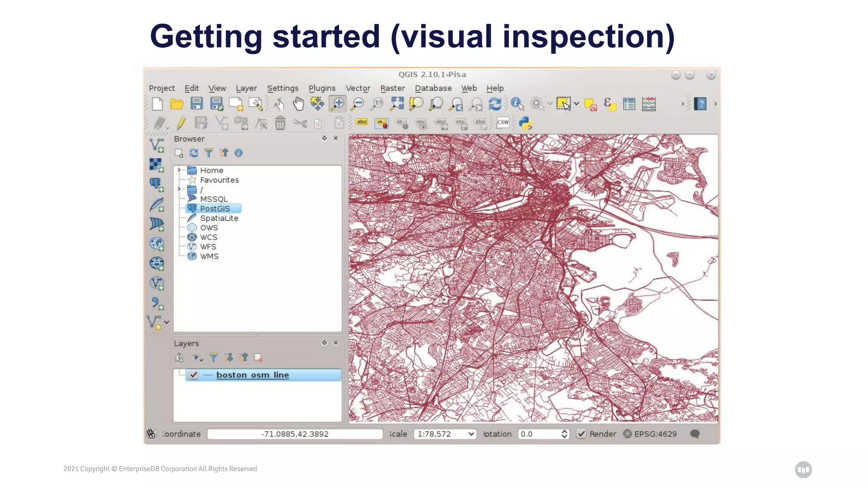Click Add WMS Layer globe sidebar icon
The height and width of the screenshot is (488, 868).
[x=157, y=244]
